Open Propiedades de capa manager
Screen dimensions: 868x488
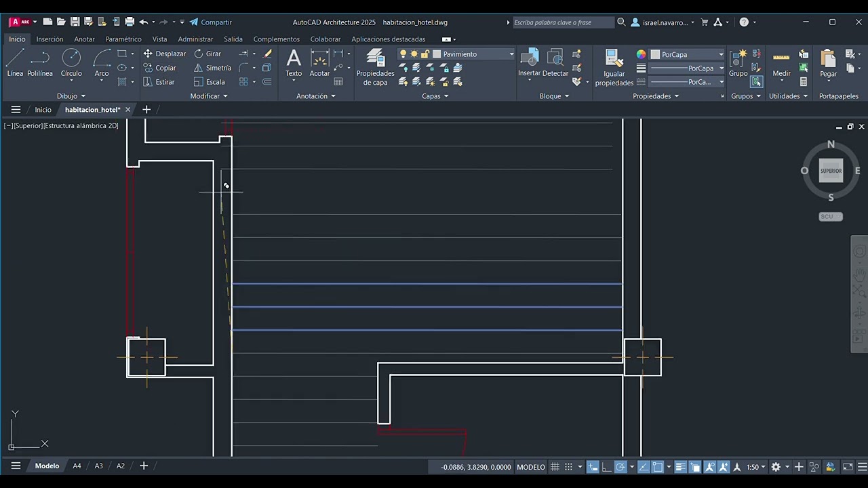[x=375, y=67]
